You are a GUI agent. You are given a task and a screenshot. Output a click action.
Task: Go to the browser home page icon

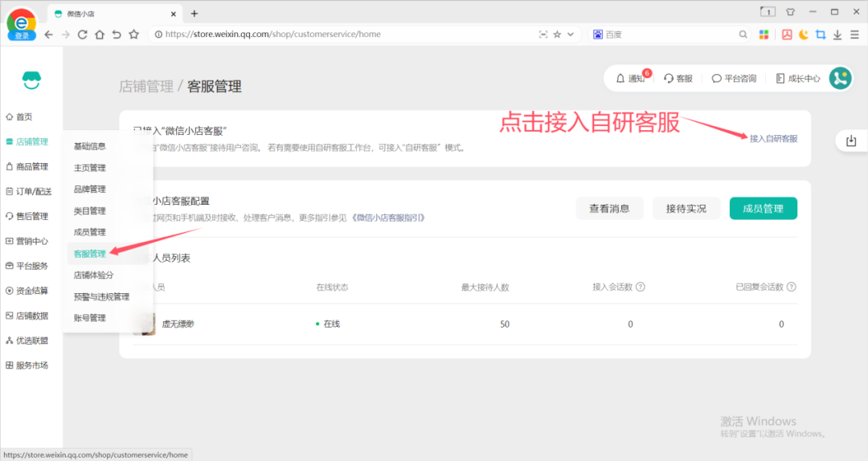[100, 35]
